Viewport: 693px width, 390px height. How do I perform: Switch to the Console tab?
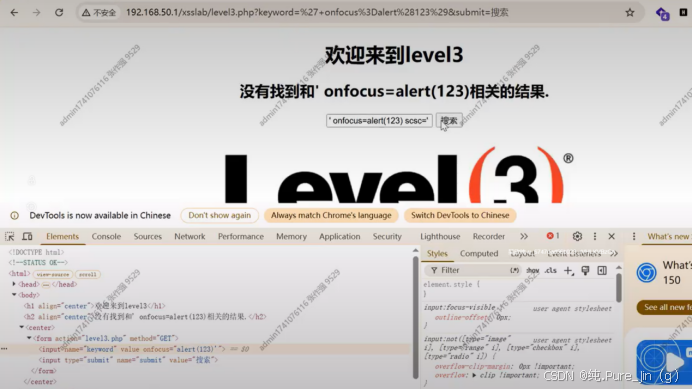point(106,237)
